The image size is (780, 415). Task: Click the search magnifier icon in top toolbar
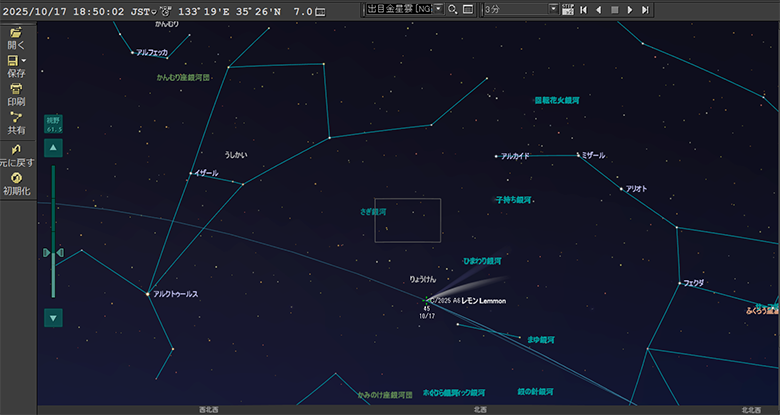pyautogui.click(x=452, y=9)
